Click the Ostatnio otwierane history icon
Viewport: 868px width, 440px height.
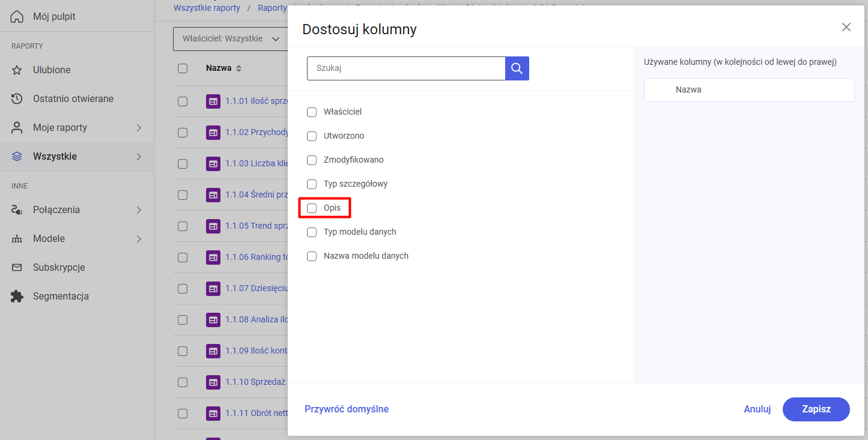(17, 99)
